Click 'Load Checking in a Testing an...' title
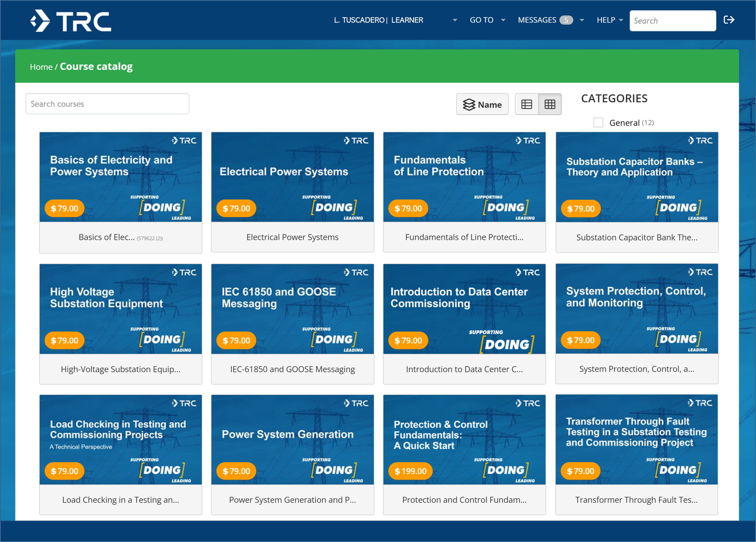The width and height of the screenshot is (756, 542). tap(121, 500)
